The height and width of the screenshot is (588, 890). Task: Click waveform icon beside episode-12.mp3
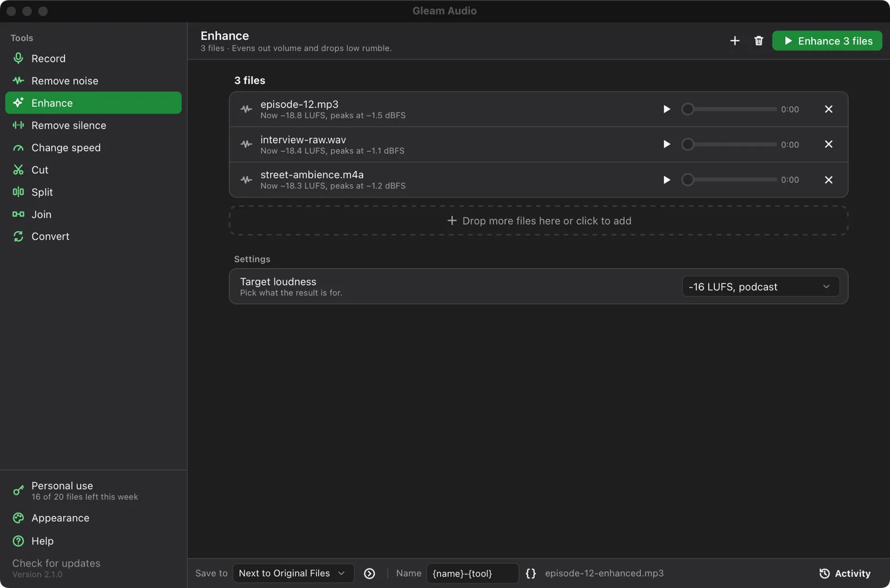[246, 109]
